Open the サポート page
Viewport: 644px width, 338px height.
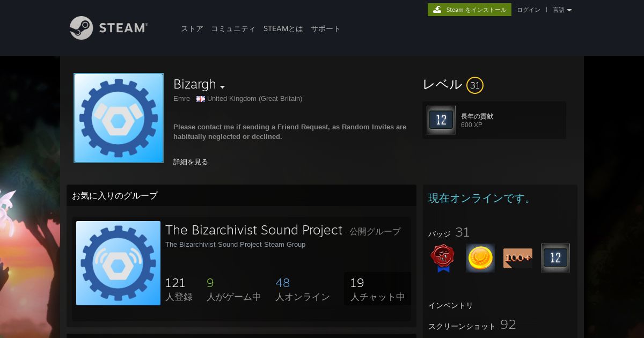click(326, 29)
